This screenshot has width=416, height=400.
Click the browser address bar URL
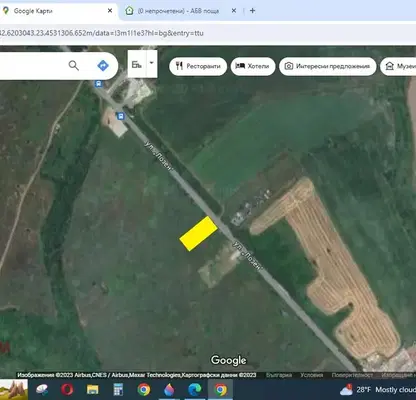[x=101, y=33]
